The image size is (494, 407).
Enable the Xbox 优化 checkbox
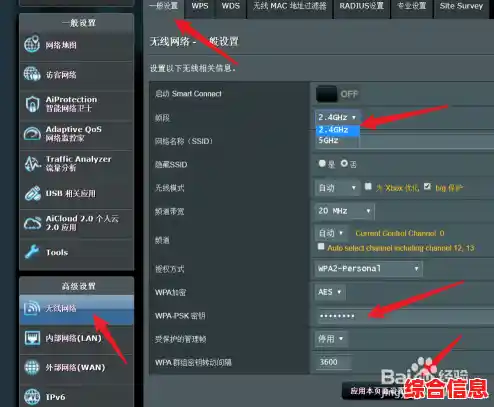click(368, 186)
